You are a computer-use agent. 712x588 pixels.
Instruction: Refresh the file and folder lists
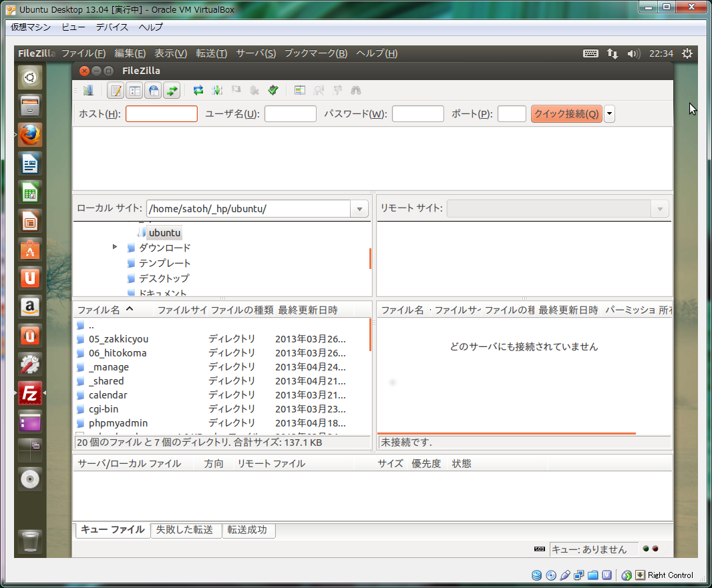pos(198,90)
